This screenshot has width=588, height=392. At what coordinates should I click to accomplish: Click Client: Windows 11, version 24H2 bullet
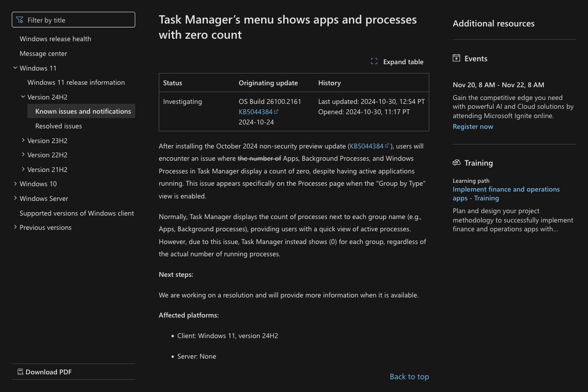tap(227, 336)
